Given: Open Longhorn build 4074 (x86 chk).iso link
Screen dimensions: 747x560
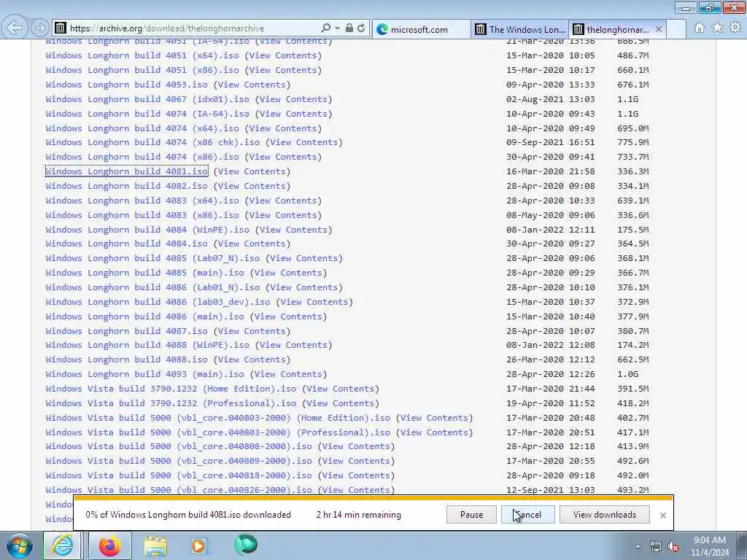Looking at the screenshot, I should (x=153, y=142).
